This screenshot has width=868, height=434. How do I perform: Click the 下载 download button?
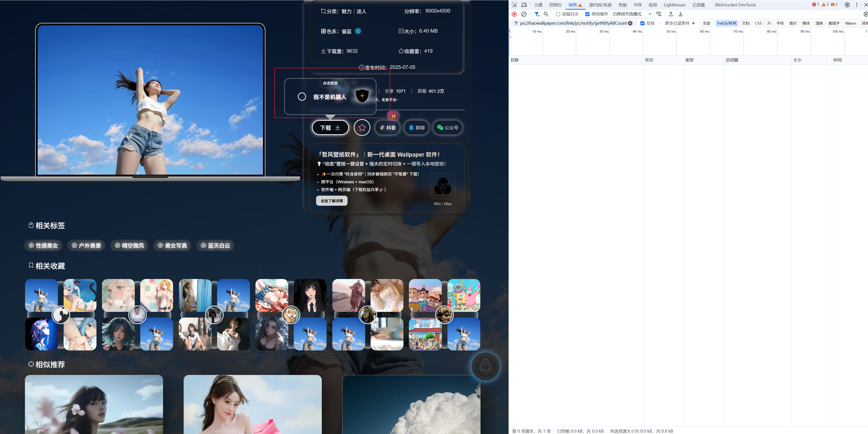tap(330, 127)
